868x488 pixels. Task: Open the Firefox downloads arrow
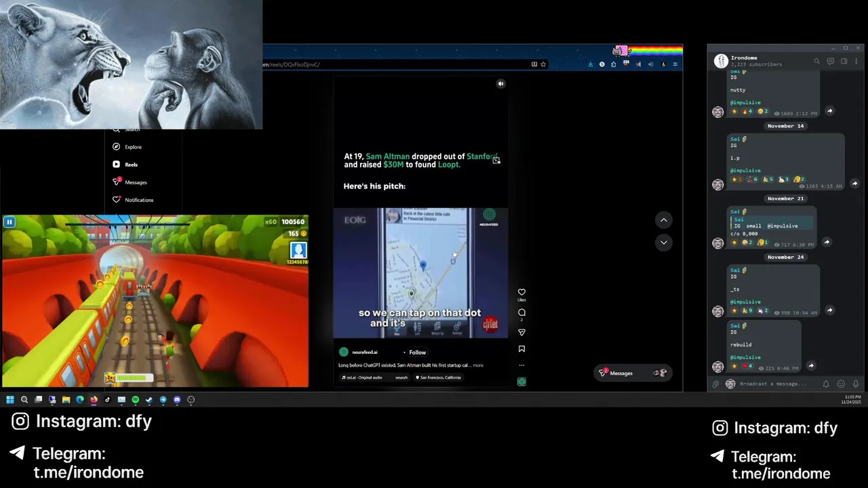point(590,64)
